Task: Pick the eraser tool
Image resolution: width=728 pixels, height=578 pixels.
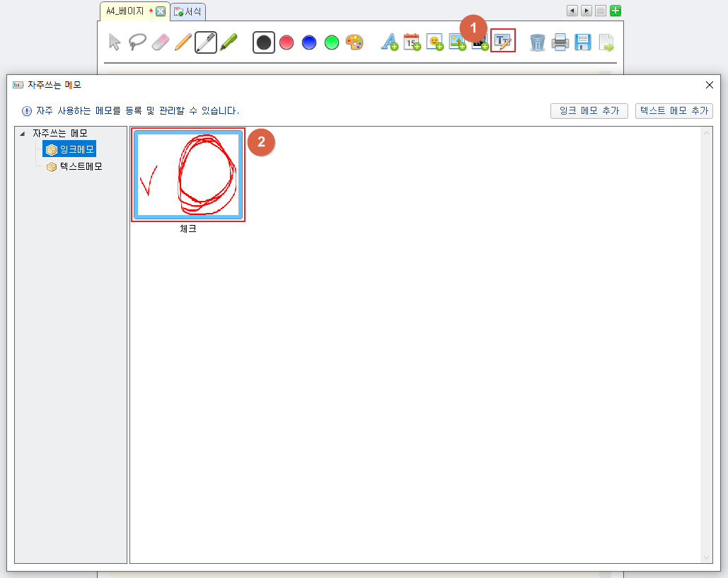Action: (160, 42)
